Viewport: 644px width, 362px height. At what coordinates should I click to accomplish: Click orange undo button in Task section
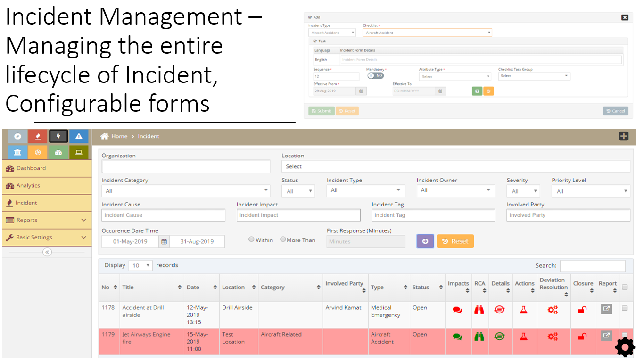[488, 91]
